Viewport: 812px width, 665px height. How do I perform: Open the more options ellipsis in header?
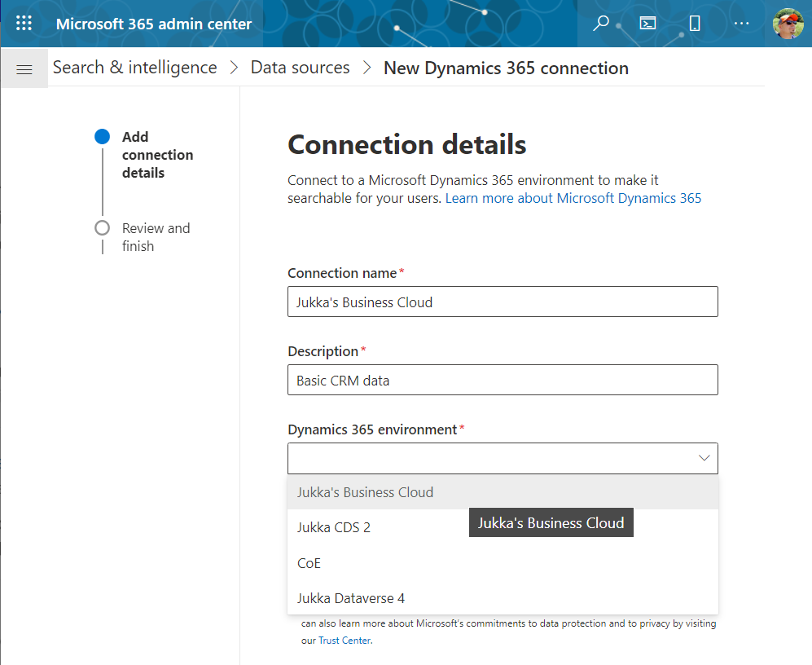(x=741, y=24)
